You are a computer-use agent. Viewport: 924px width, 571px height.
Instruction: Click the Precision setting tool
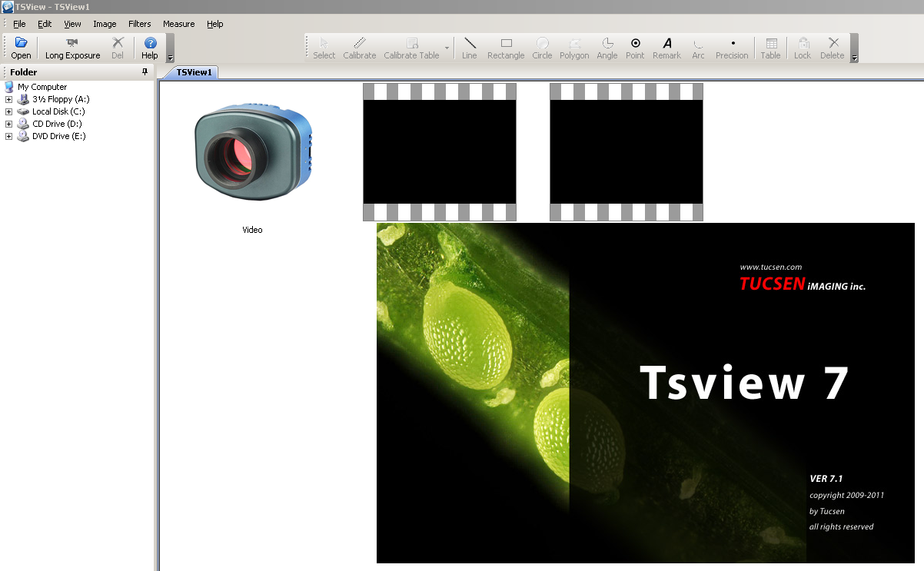[x=732, y=48]
